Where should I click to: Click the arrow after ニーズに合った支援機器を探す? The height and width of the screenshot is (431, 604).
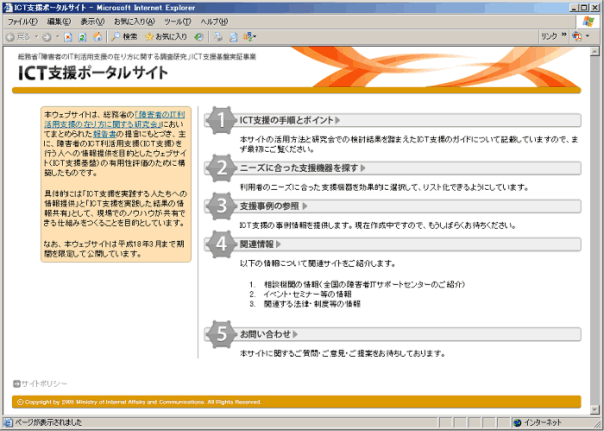[363, 168]
